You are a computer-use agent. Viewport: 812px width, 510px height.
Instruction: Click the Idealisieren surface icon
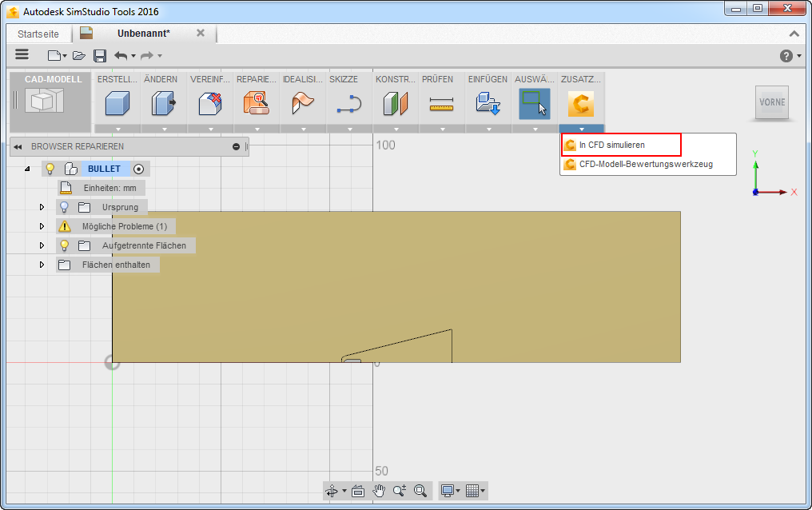click(303, 103)
